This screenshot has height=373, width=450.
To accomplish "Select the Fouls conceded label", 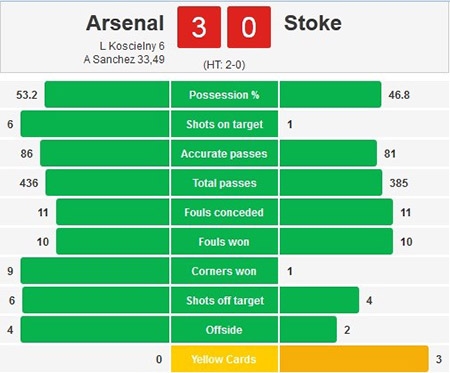I will click(x=224, y=212).
